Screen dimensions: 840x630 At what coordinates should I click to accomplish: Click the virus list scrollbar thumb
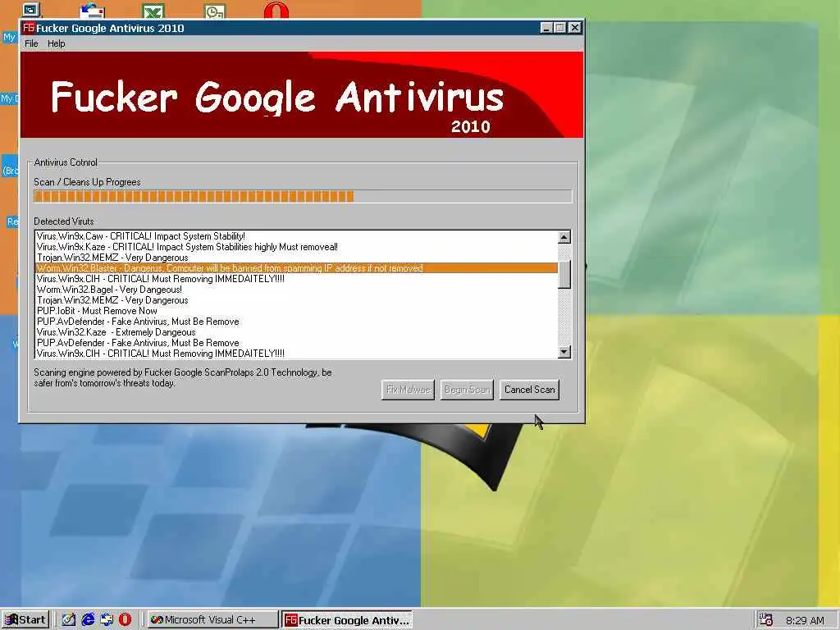pos(564,274)
